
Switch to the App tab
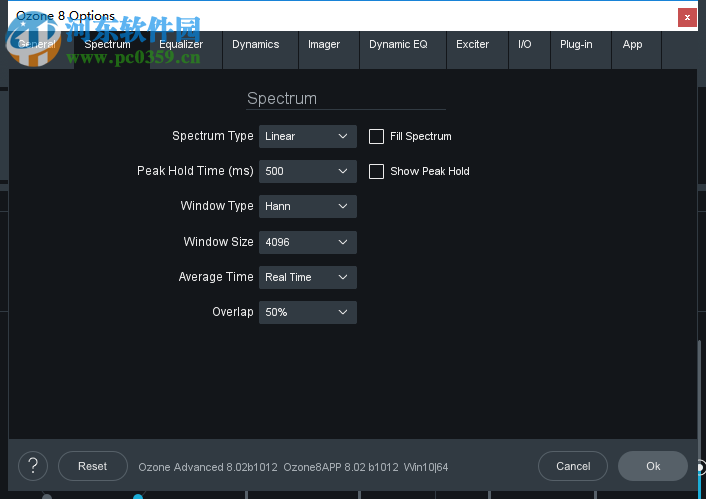point(636,50)
